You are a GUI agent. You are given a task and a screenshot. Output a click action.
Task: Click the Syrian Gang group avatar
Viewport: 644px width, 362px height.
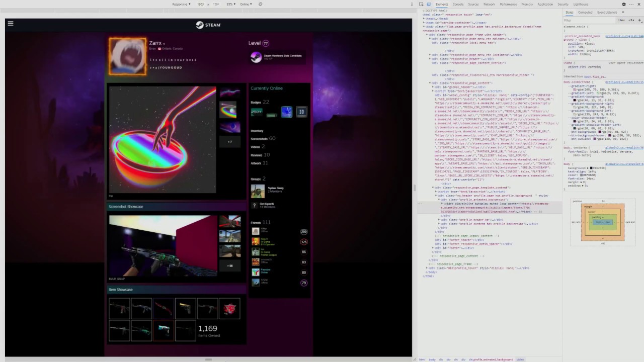point(258,191)
